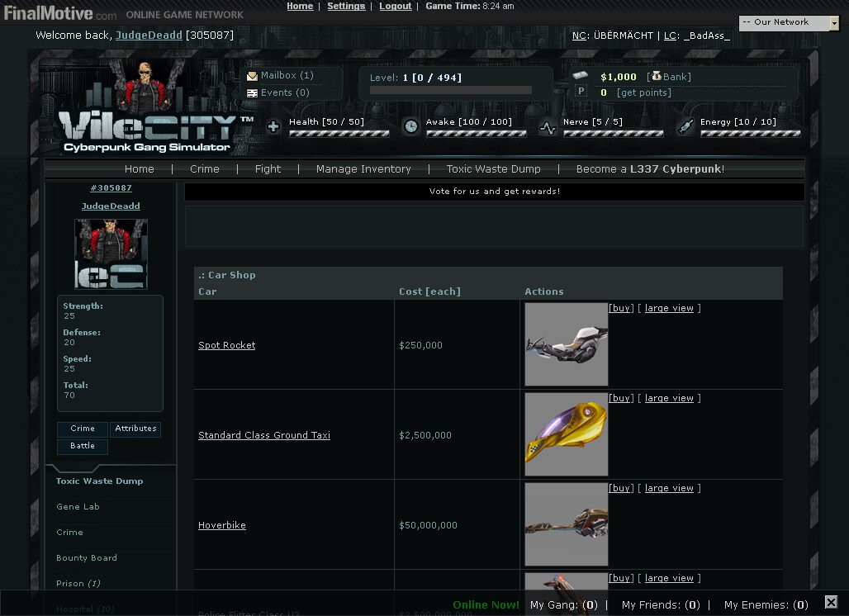Click the Mailbox envelope icon
Image resolution: width=849 pixels, height=616 pixels.
pyautogui.click(x=252, y=76)
